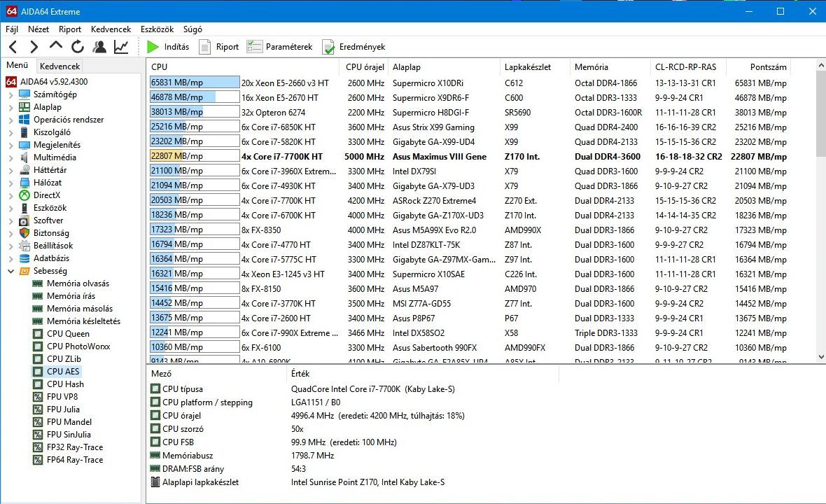Expand the Alaplap tree node
Image resolution: width=826 pixels, height=504 pixels.
[x=11, y=107]
